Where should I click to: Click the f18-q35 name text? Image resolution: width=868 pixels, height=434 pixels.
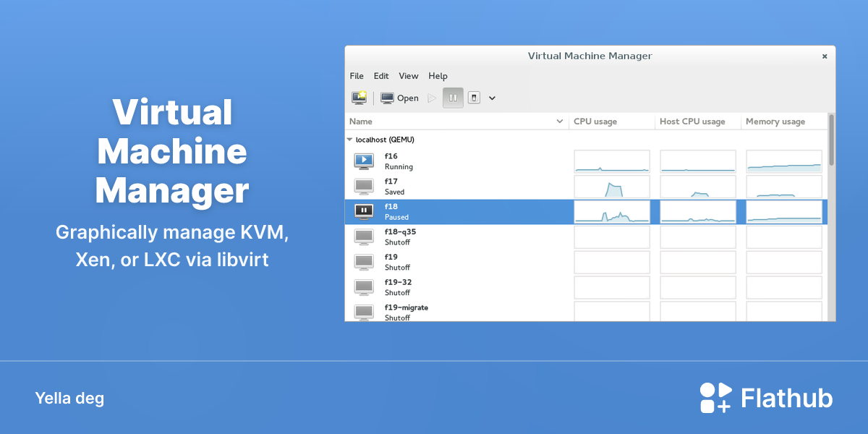pos(400,232)
